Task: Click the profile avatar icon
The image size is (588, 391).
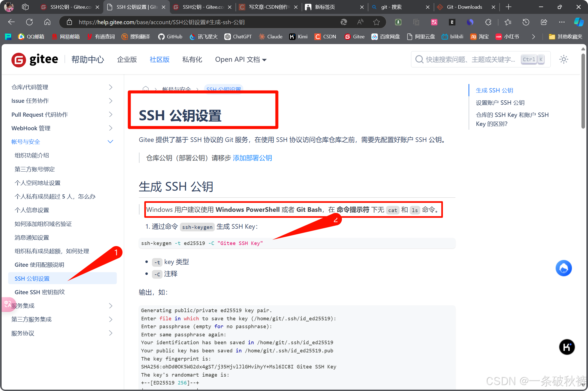Action: click(9, 7)
